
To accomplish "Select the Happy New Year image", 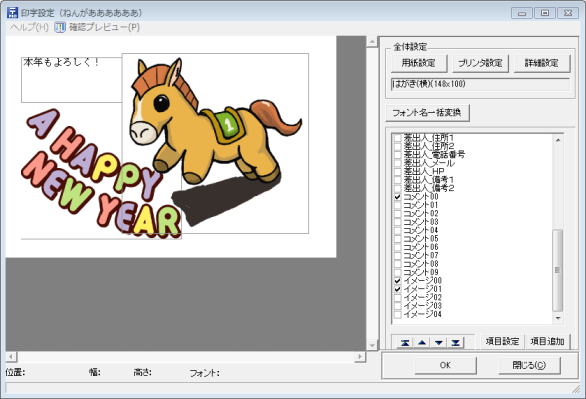I will [x=101, y=173].
